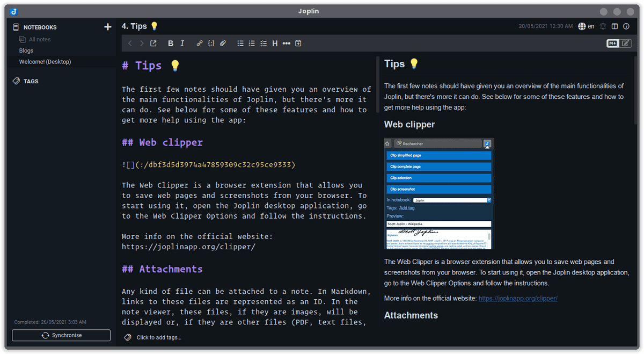The image size is (644, 354).
Task: Click 'Click to add tags...' text
Action: (159, 337)
